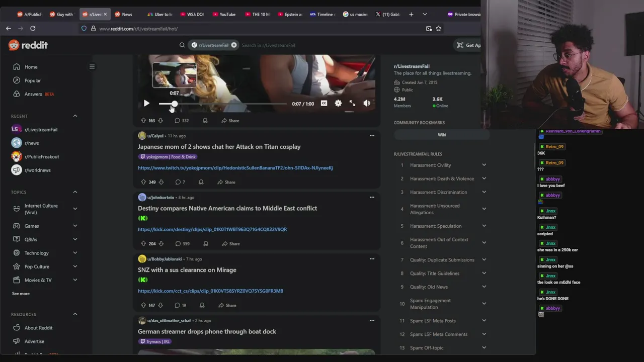Click browser back arrow

click(9, 29)
